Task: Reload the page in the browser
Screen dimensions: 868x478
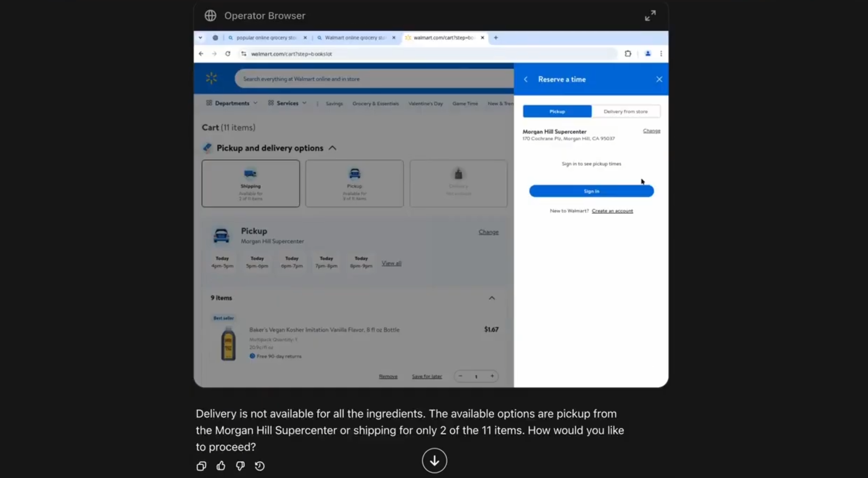Action: click(228, 54)
